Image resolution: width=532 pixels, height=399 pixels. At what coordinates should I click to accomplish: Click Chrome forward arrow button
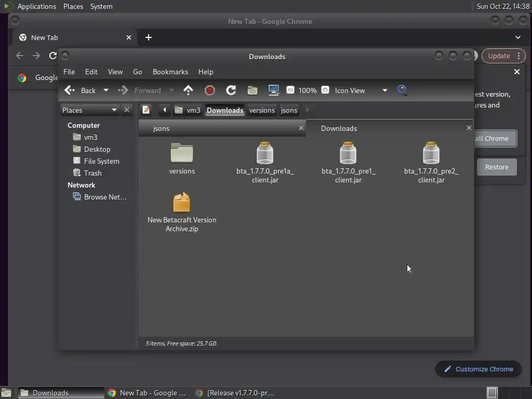[36, 56]
